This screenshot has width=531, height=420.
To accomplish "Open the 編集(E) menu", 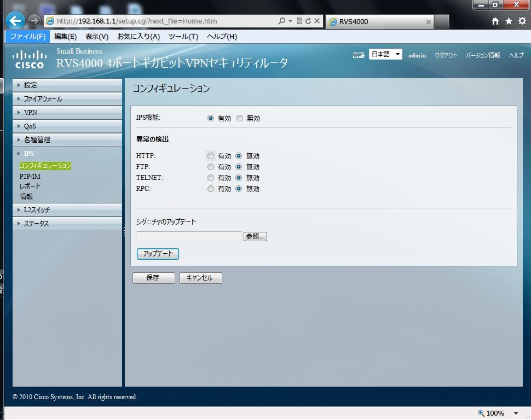I will click(x=65, y=37).
